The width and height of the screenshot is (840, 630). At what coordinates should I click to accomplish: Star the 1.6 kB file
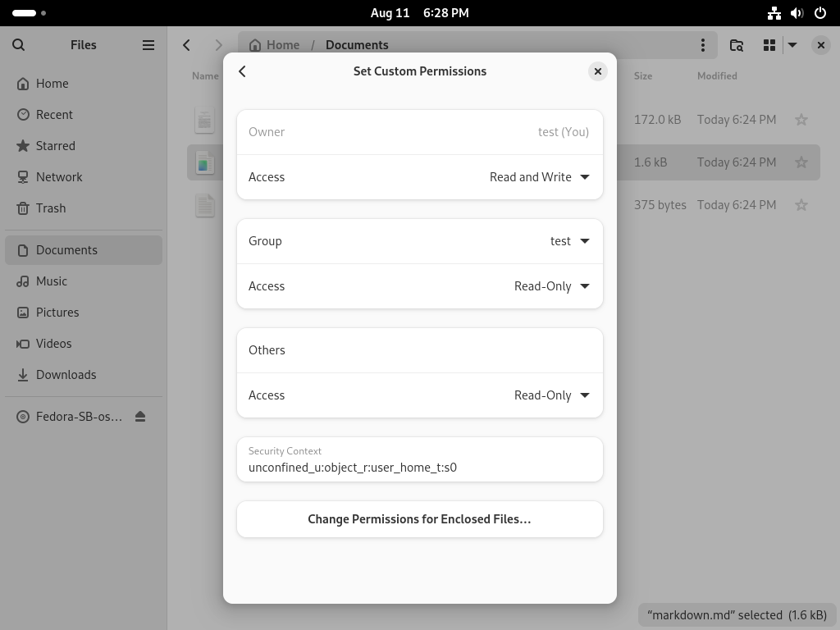801,162
